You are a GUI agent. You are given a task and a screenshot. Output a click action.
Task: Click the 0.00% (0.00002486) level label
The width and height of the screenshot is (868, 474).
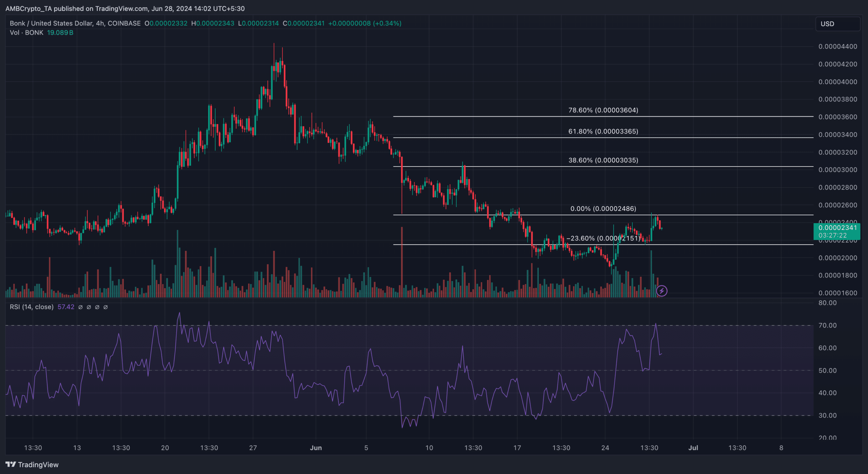[x=603, y=209]
